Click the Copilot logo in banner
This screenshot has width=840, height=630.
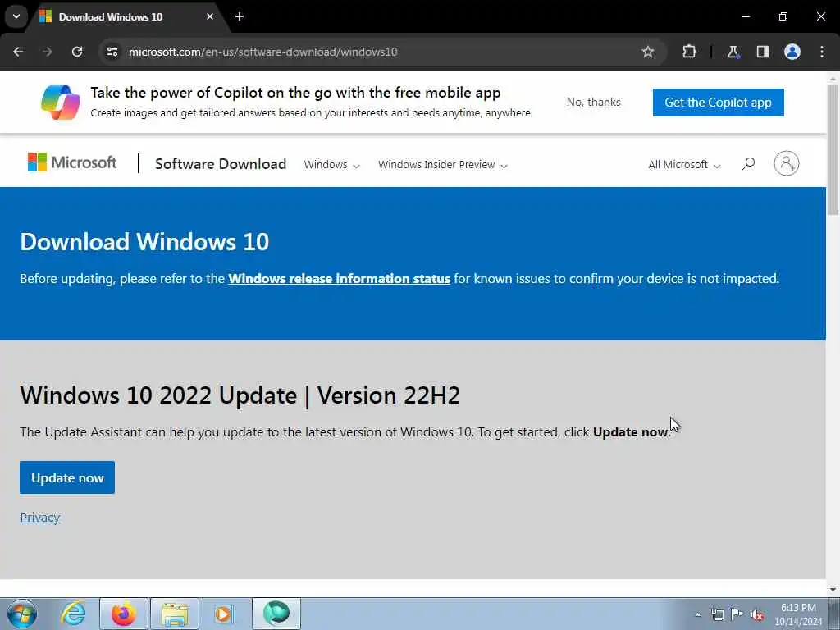click(x=61, y=103)
